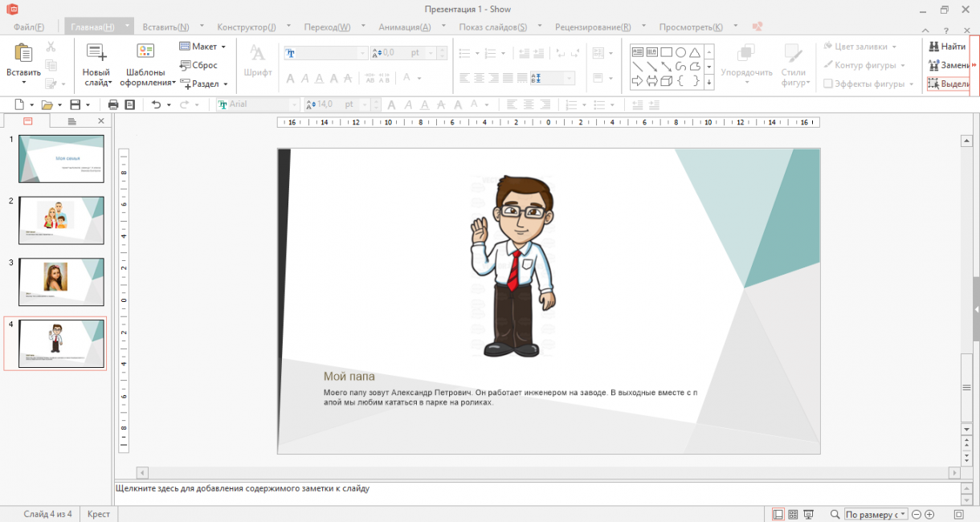Paste using the Вставить button
Screen dimensions: 980x522
pyautogui.click(x=23, y=55)
